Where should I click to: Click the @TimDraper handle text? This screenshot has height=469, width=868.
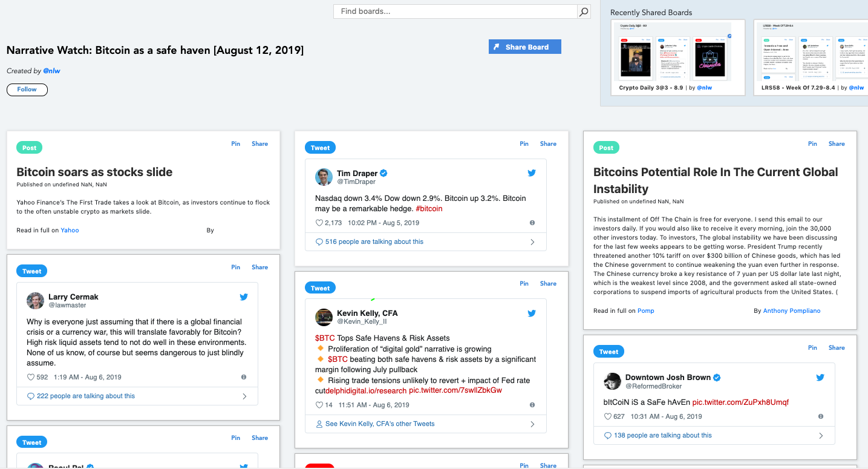point(356,182)
